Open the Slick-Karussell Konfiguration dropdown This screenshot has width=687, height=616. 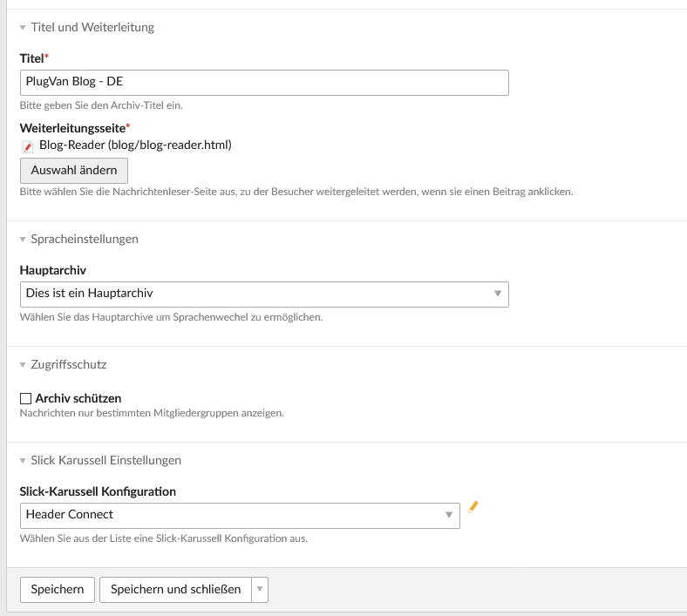[239, 514]
